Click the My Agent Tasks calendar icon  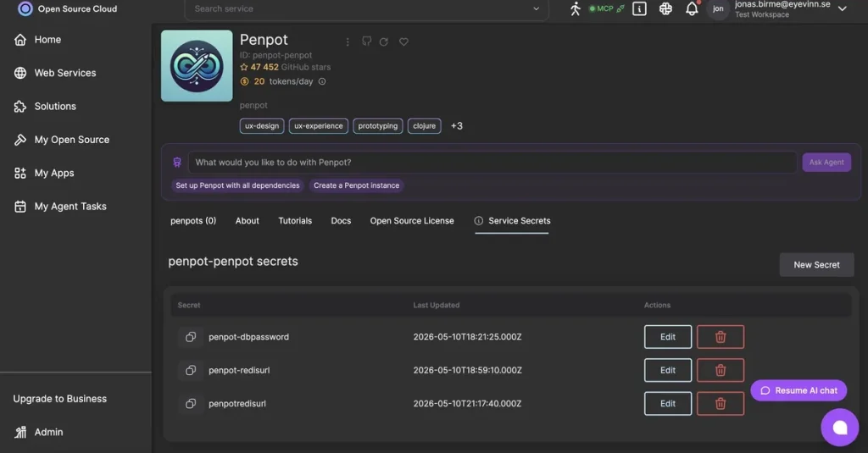(x=20, y=207)
